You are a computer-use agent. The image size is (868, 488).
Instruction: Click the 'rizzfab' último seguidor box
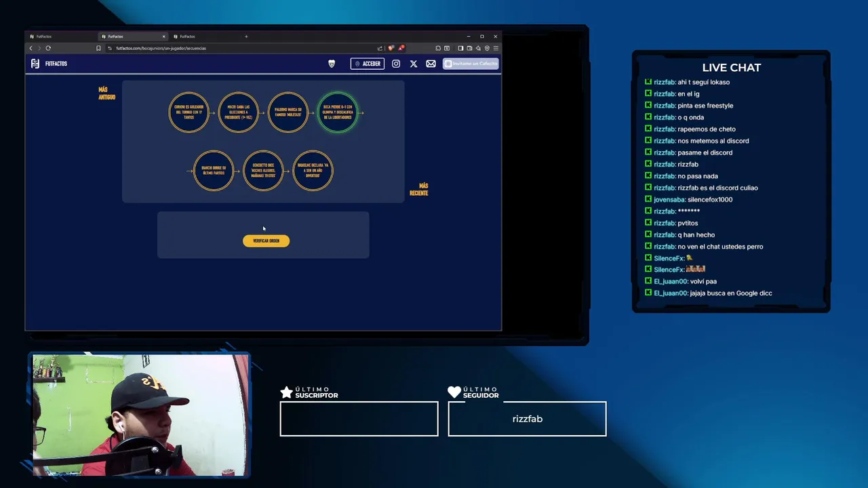pos(527,419)
